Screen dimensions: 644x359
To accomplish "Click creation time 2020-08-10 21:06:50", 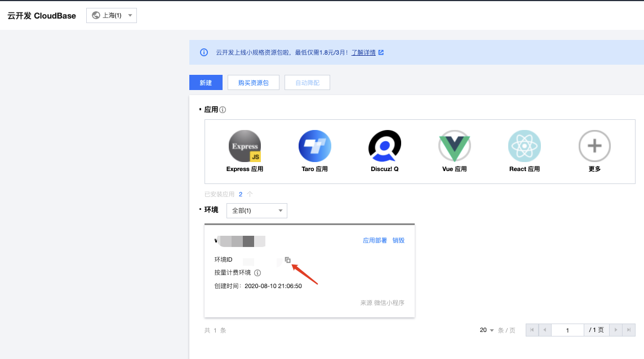I will (273, 286).
